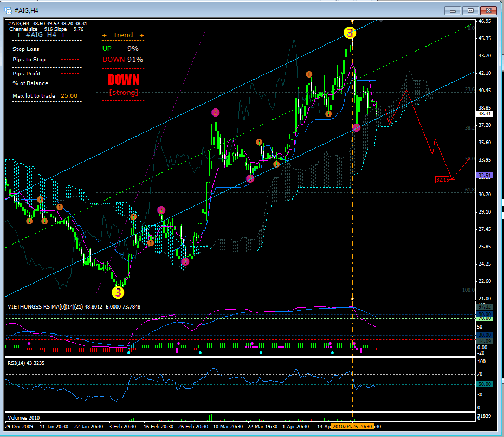Click the 10 Mar 20:30 date on time axis
This screenshot has height=437, width=504.
tap(228, 427)
